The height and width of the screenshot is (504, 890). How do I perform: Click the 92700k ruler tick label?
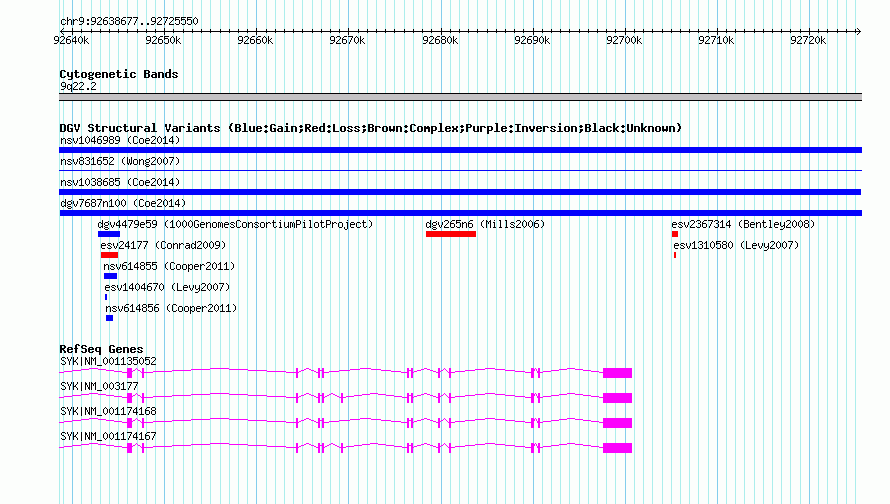pos(624,40)
